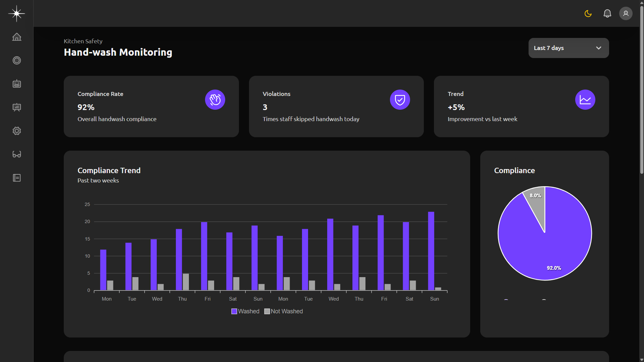Click the waving hand icon on Compliance Rate card
Image resolution: width=644 pixels, height=362 pixels.
215,100
